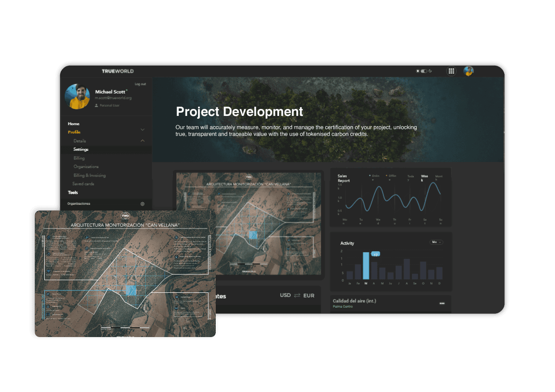Open Tools in the sidebar
The width and height of the screenshot is (555, 392).
pyautogui.click(x=73, y=193)
